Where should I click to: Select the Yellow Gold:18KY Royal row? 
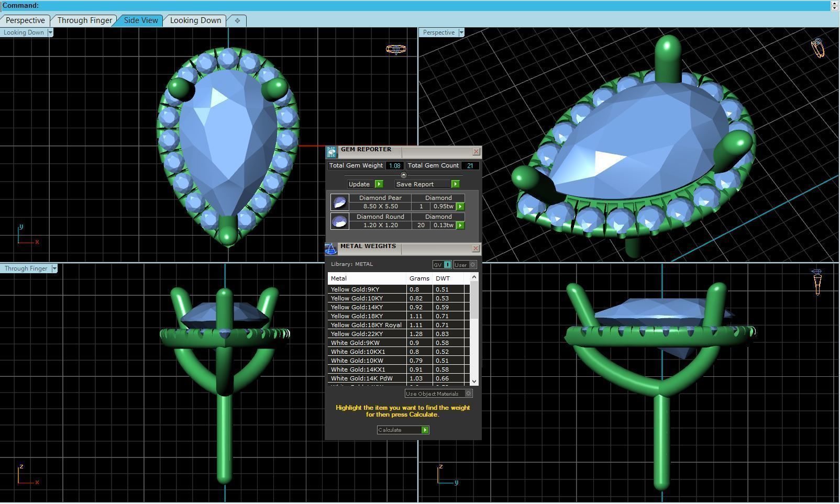398,325
